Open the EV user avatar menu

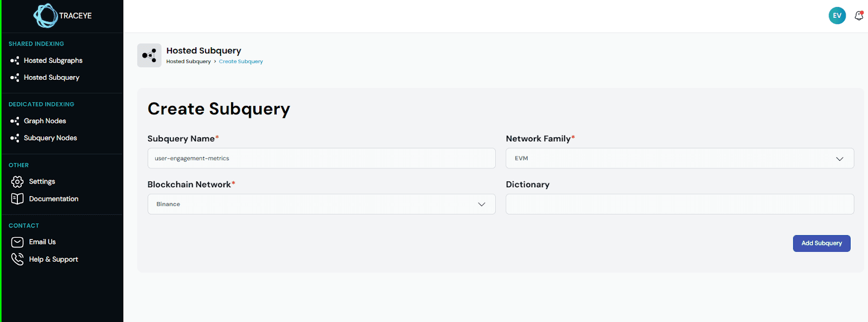[837, 16]
